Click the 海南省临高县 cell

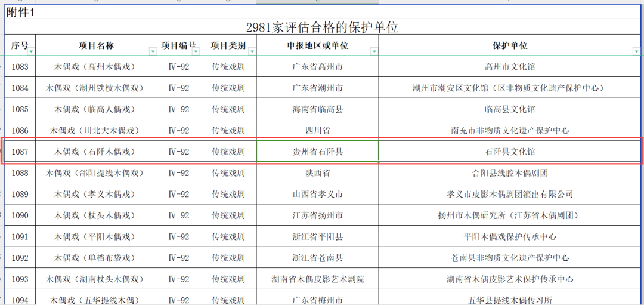pos(317,109)
